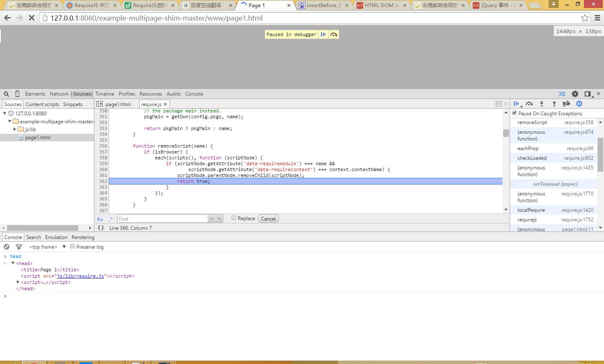Open the Resources panel
This screenshot has width=604, height=364.
point(151,94)
